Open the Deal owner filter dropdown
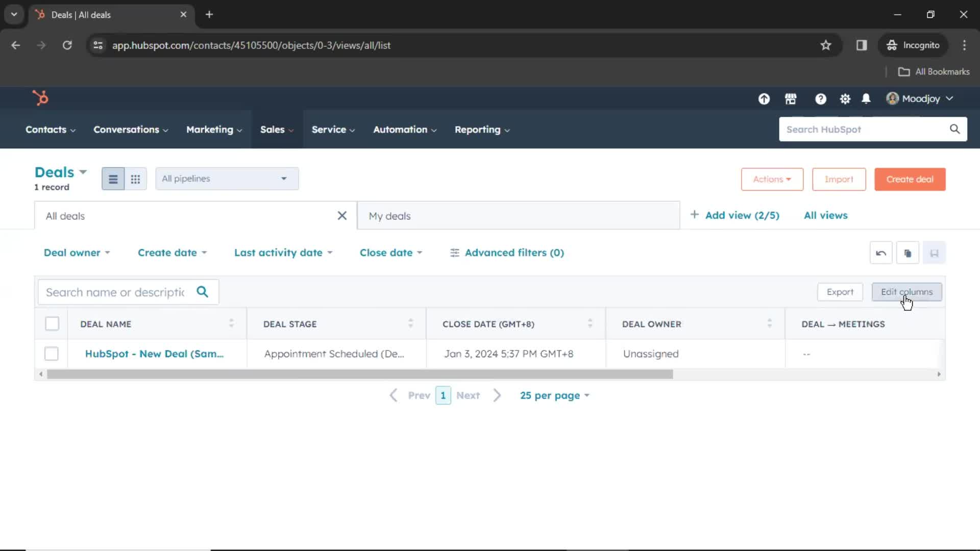This screenshot has width=980, height=551. (x=77, y=253)
